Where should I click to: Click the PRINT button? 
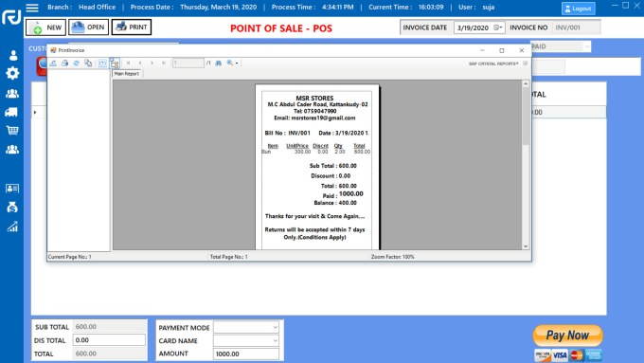click(132, 27)
